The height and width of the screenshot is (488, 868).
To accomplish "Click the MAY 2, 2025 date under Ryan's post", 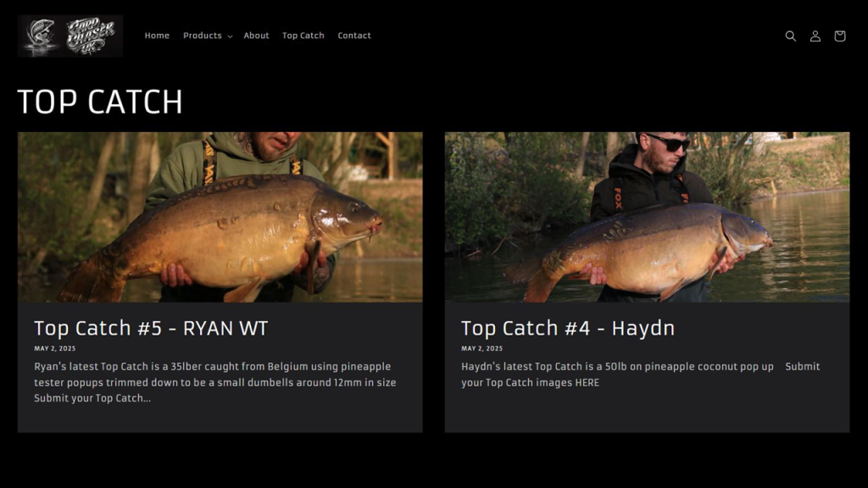I will (55, 348).
